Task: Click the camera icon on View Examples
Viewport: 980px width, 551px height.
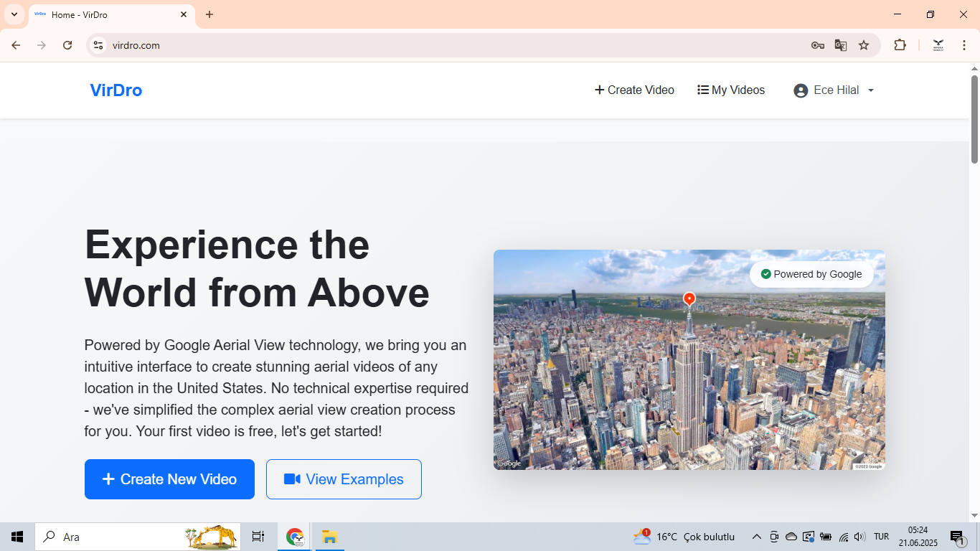Action: click(x=292, y=479)
